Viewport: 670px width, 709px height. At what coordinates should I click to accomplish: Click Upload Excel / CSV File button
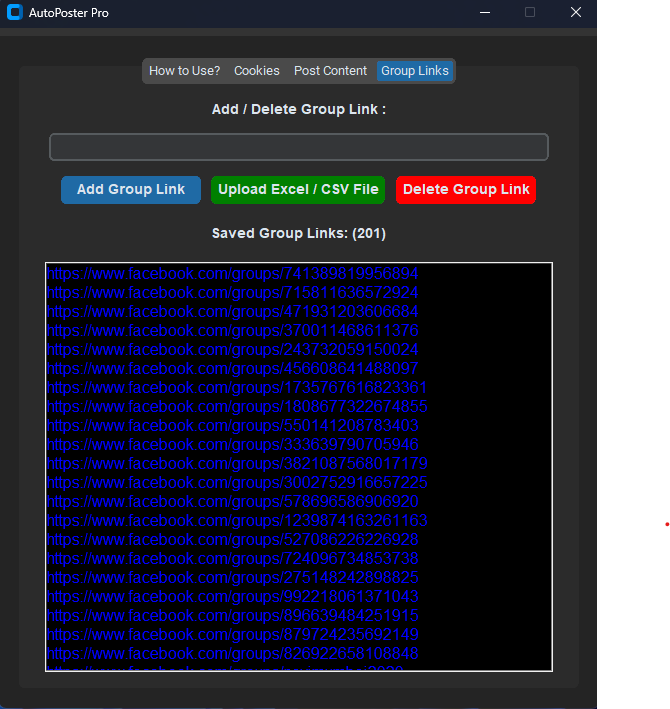[x=298, y=190]
